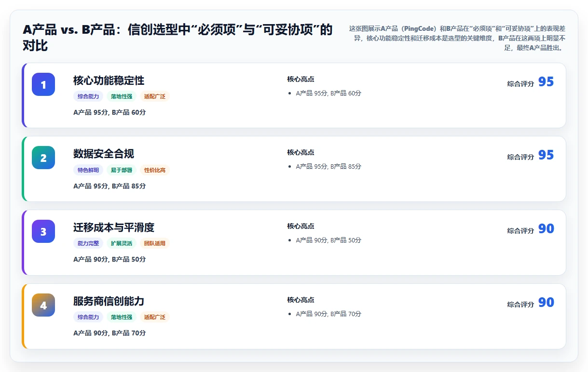This screenshot has width=588, height=372.
Task: Click bold text A产品 95分, B产品 60分
Action: click(x=109, y=112)
